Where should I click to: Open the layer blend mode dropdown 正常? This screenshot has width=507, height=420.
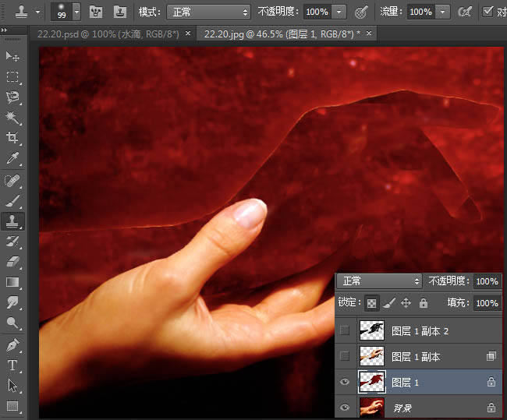pyautogui.click(x=379, y=281)
